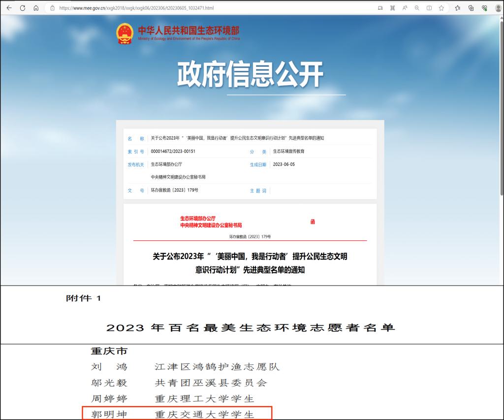Select index number 000014672/2023-00151
The height and width of the screenshot is (420, 504).
click(x=173, y=151)
